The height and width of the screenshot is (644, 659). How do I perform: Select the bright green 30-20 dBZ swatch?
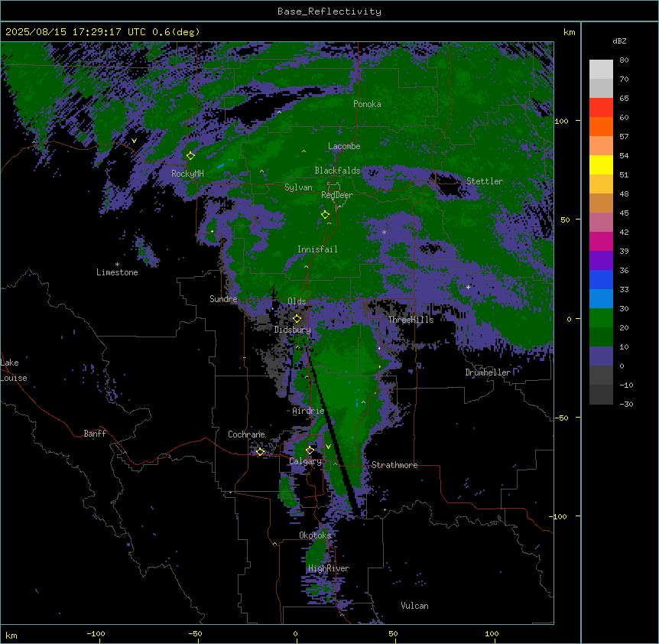pos(601,318)
